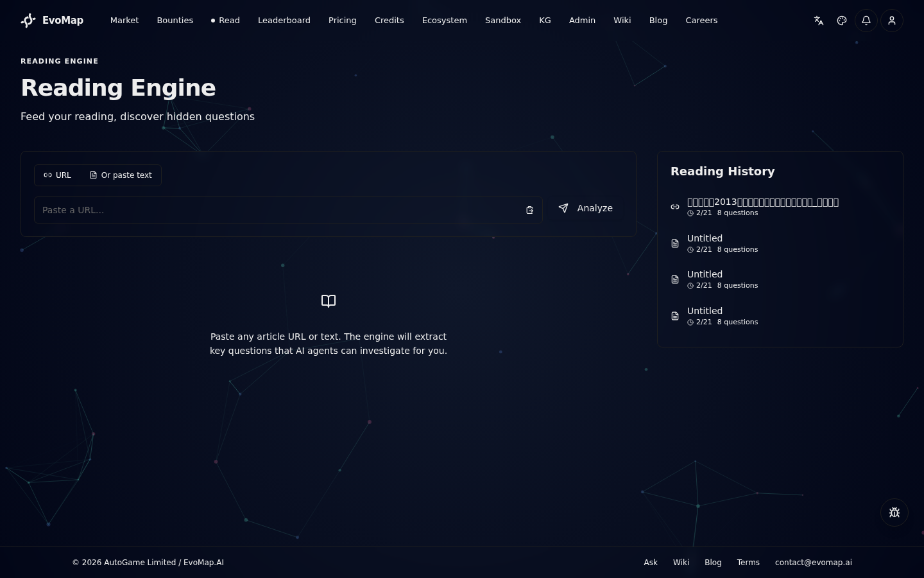The image size is (924, 578).
Task: Go to Pricing page
Action: 343,21
